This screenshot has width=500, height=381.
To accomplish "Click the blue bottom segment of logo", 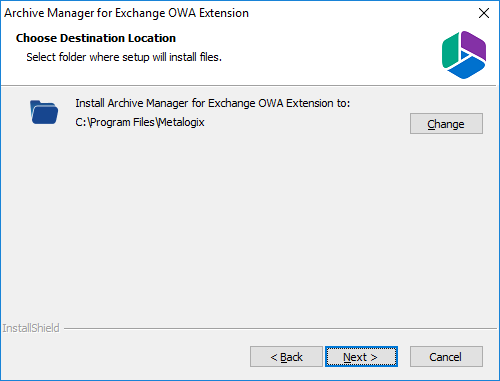I will 466,68.
